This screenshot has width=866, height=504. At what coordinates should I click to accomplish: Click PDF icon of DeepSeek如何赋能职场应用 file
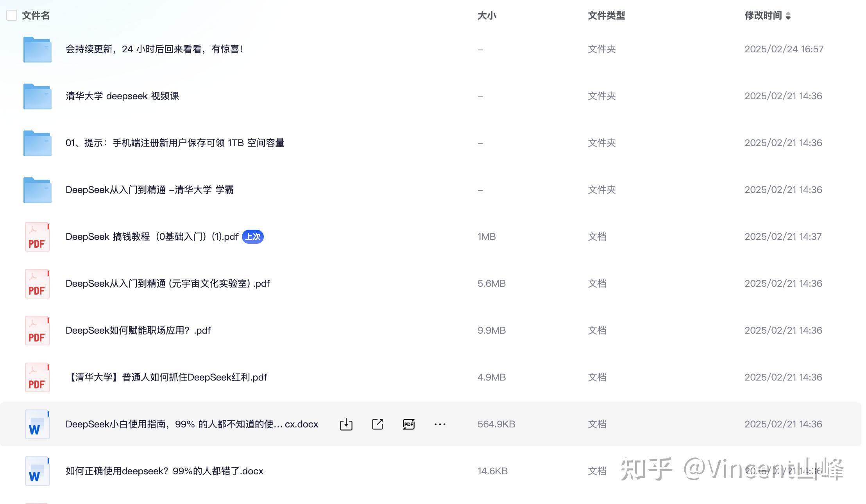(37, 331)
